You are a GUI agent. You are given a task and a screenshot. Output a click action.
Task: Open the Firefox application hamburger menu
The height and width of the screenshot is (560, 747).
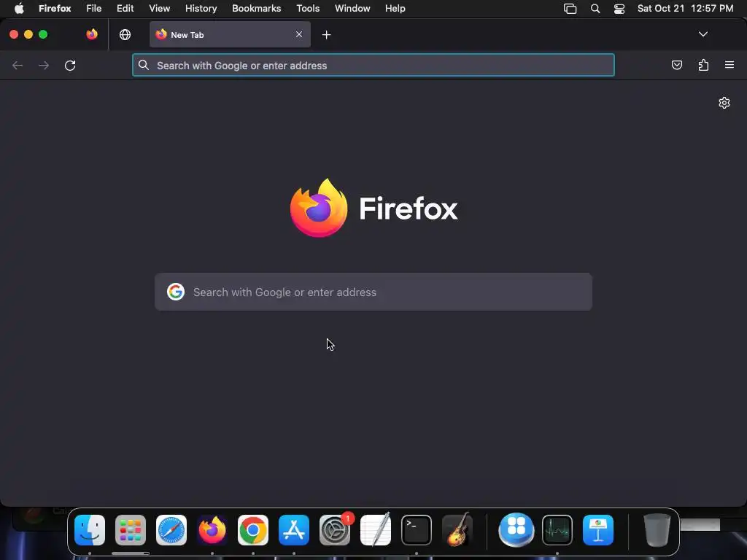pos(729,65)
